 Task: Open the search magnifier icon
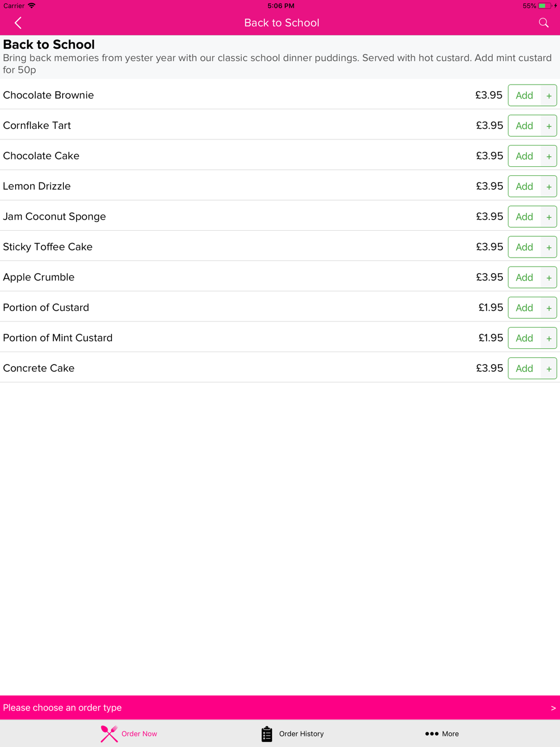click(x=543, y=23)
